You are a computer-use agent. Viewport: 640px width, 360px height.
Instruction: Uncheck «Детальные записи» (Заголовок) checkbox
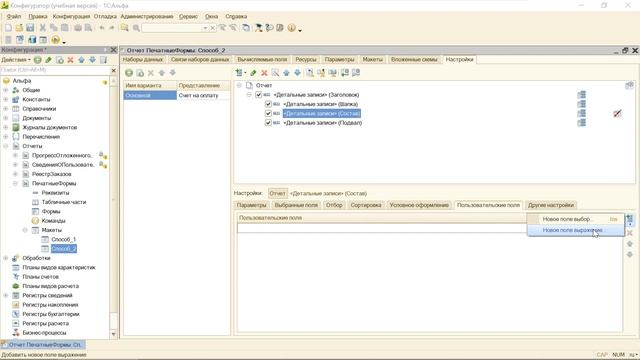(x=258, y=95)
